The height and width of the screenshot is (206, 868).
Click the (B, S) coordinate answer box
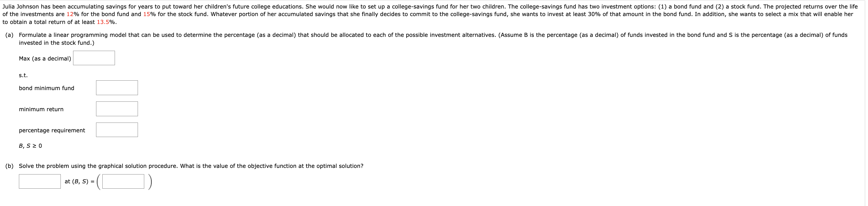tap(123, 181)
